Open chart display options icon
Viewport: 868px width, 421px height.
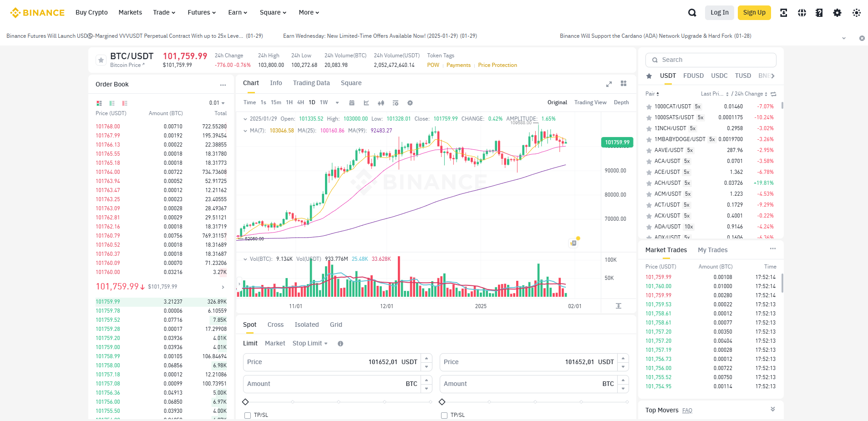pyautogui.click(x=396, y=103)
